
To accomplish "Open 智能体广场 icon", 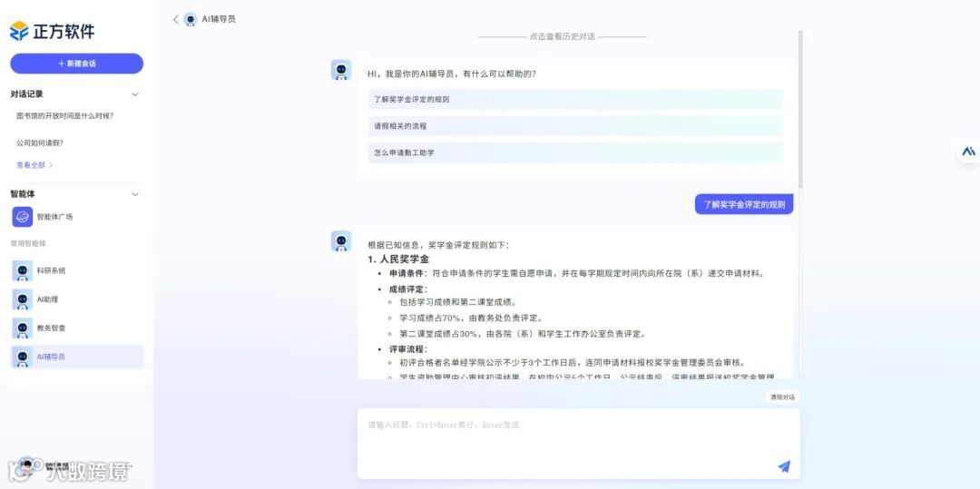I will 23,217.
